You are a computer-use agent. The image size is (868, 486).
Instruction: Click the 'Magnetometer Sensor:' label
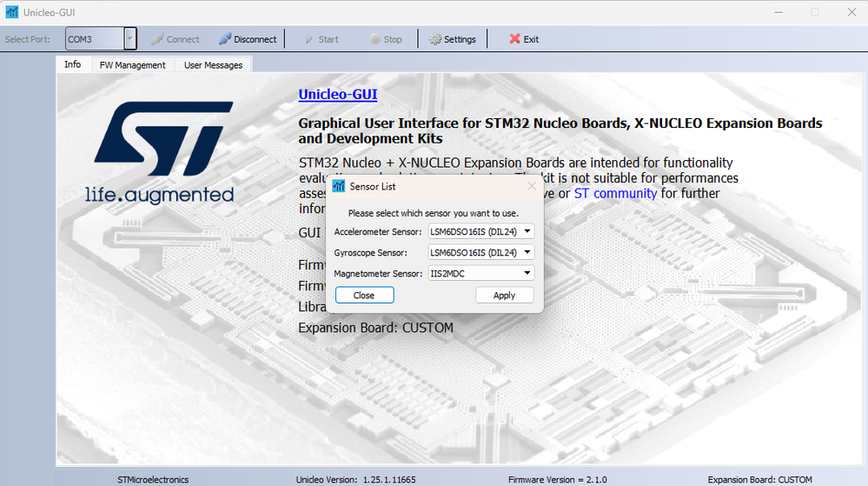pyautogui.click(x=378, y=274)
